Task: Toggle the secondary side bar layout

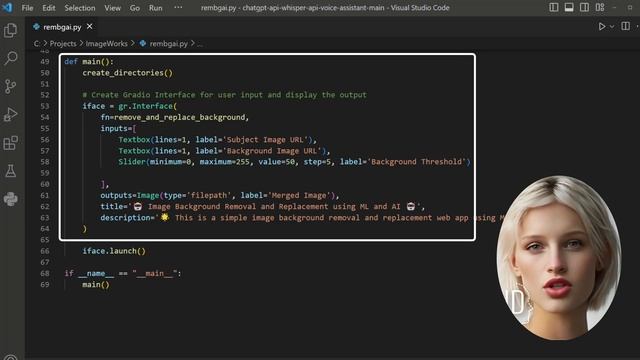Action: point(584,7)
